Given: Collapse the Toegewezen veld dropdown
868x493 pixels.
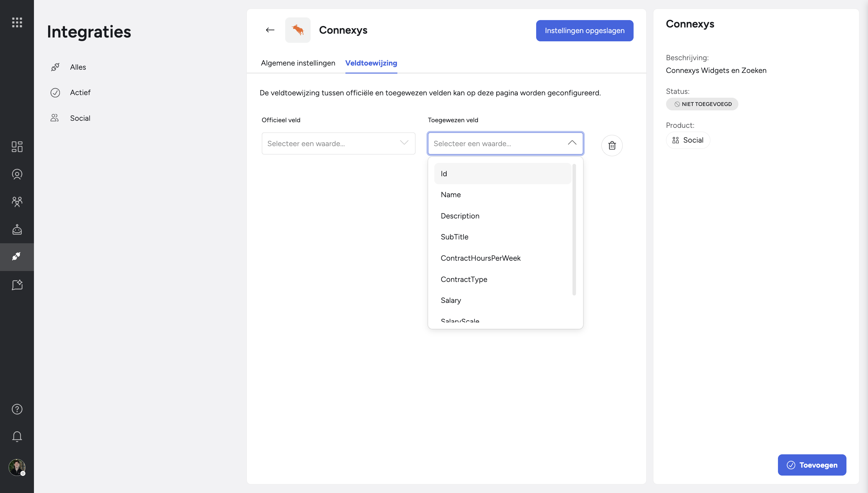Looking at the screenshot, I should (x=505, y=143).
